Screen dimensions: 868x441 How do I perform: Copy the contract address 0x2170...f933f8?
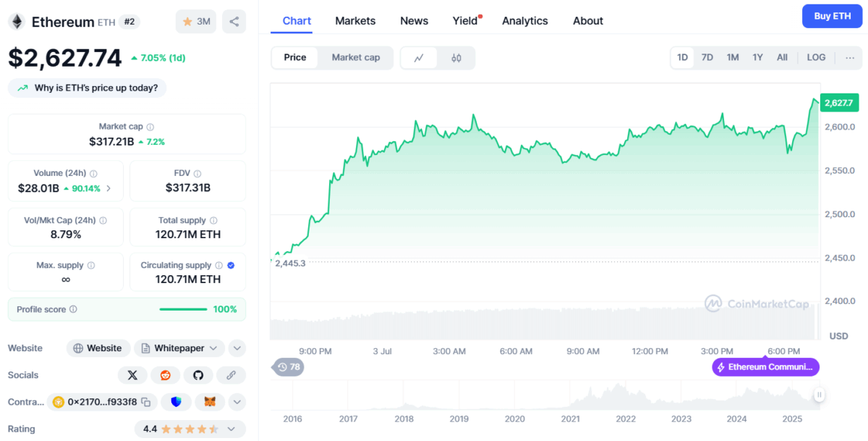145,402
